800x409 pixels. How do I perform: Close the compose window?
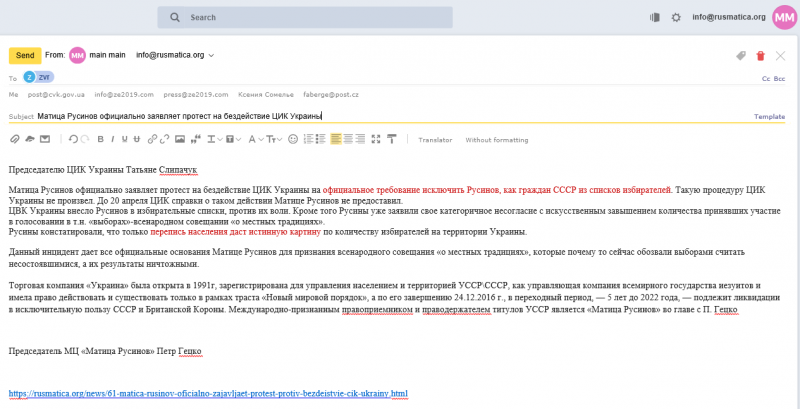tap(780, 56)
